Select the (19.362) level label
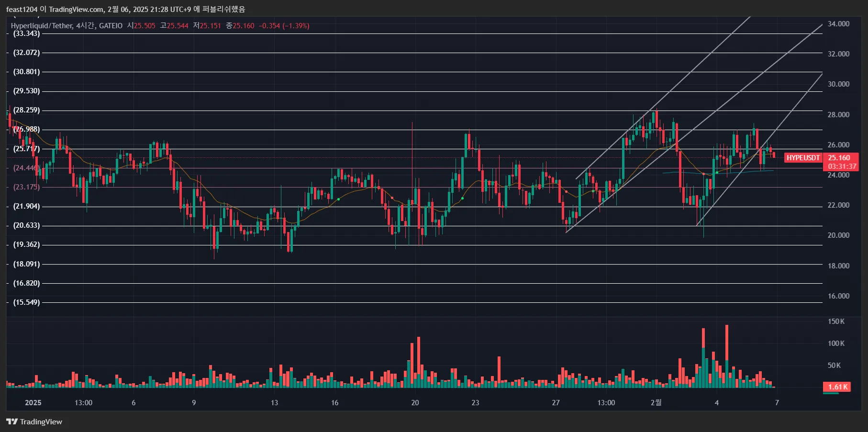The image size is (868, 432). coord(26,244)
